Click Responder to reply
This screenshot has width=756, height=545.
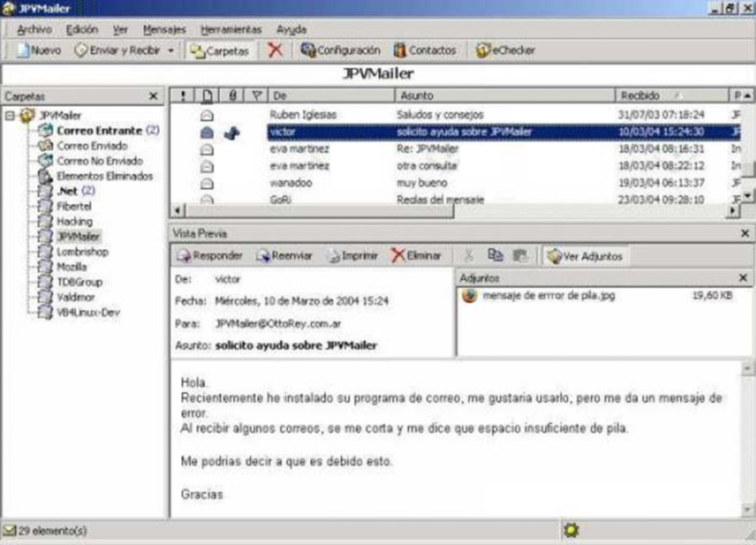coord(210,256)
